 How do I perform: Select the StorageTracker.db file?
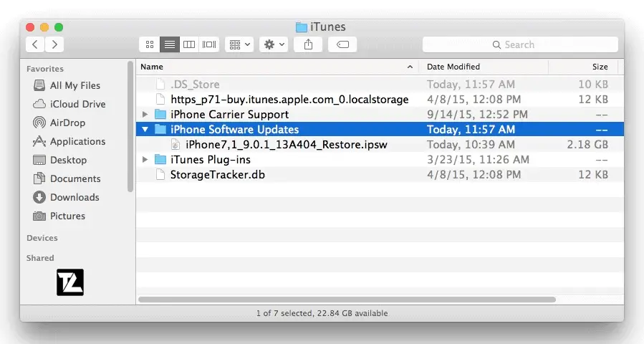pyautogui.click(x=218, y=175)
